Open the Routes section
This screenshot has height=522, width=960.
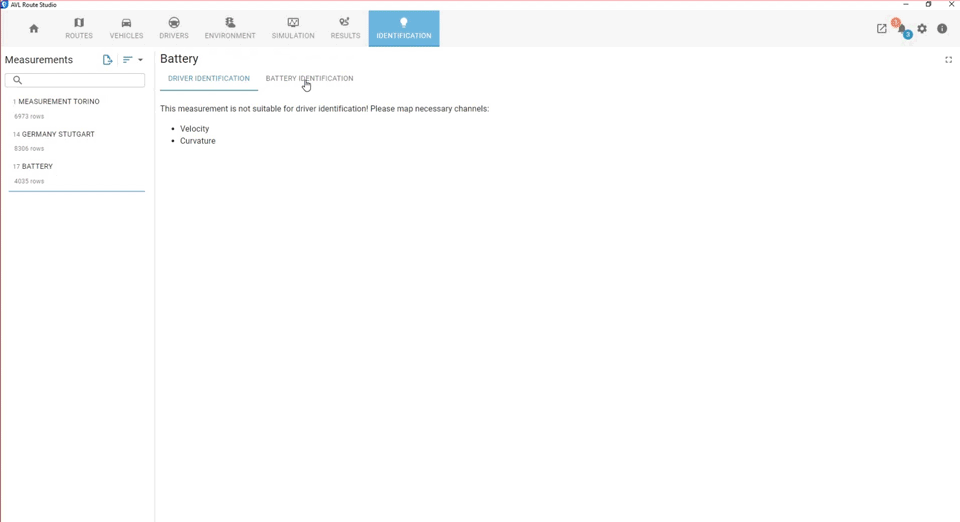(x=79, y=28)
